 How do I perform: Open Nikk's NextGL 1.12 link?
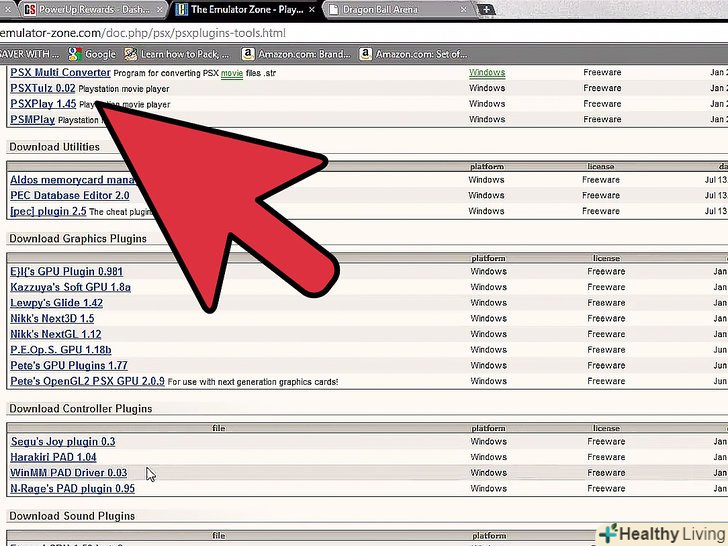pos(56,334)
